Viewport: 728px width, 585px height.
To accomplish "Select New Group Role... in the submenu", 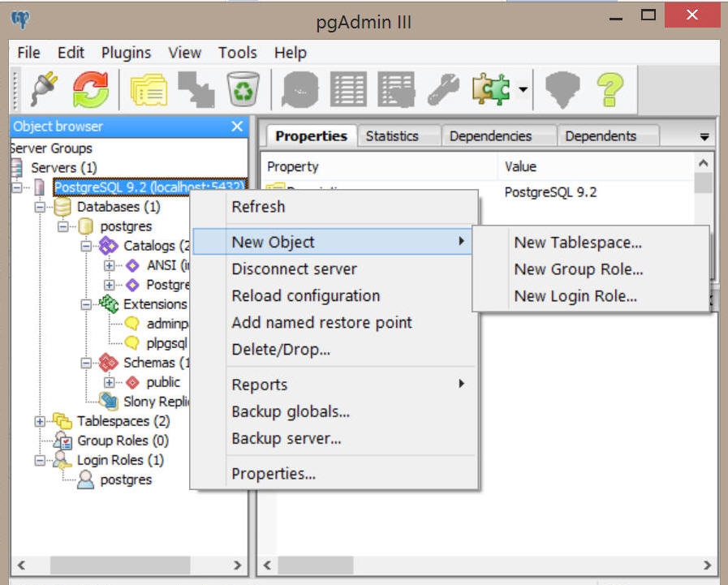I will point(591,269).
